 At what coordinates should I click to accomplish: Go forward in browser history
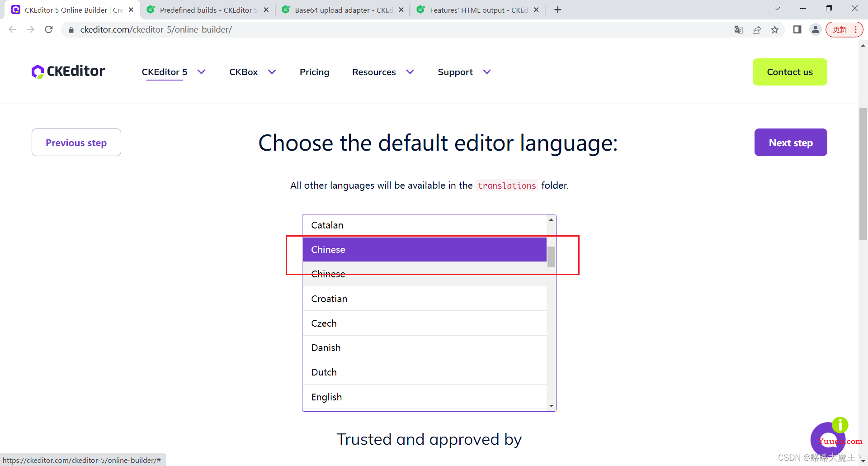point(30,29)
